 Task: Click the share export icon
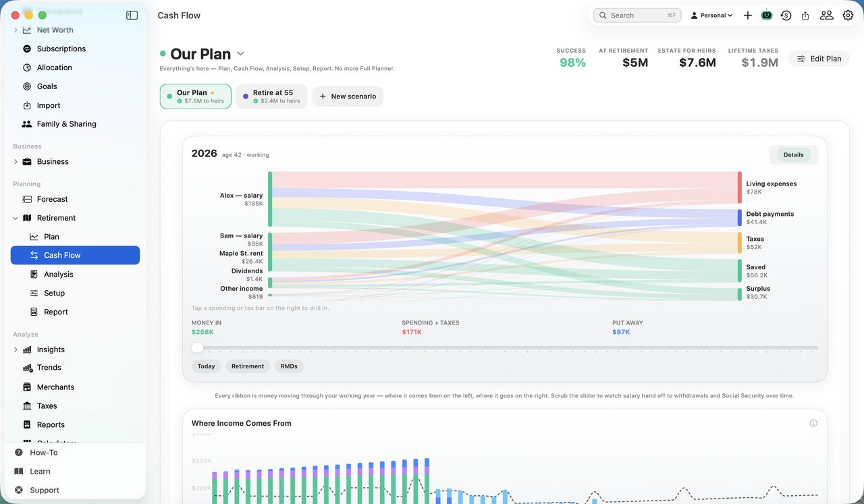click(805, 15)
